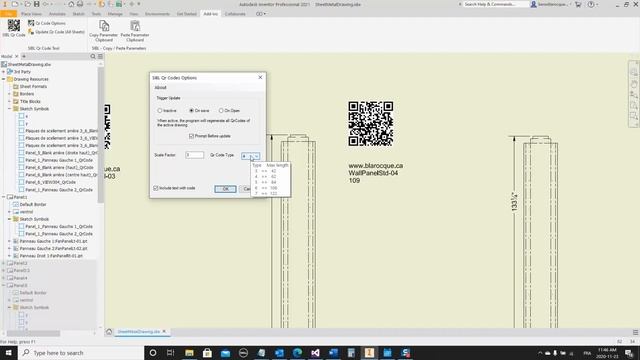Select the Inactive trigger radio button
Image resolution: width=640 pixels, height=360 pixels.
[x=160, y=111]
